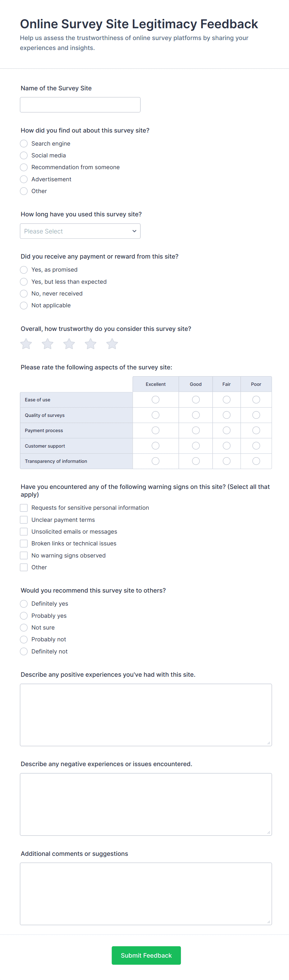Select the second trustworthiness star
The image size is (289, 980).
coord(48,344)
